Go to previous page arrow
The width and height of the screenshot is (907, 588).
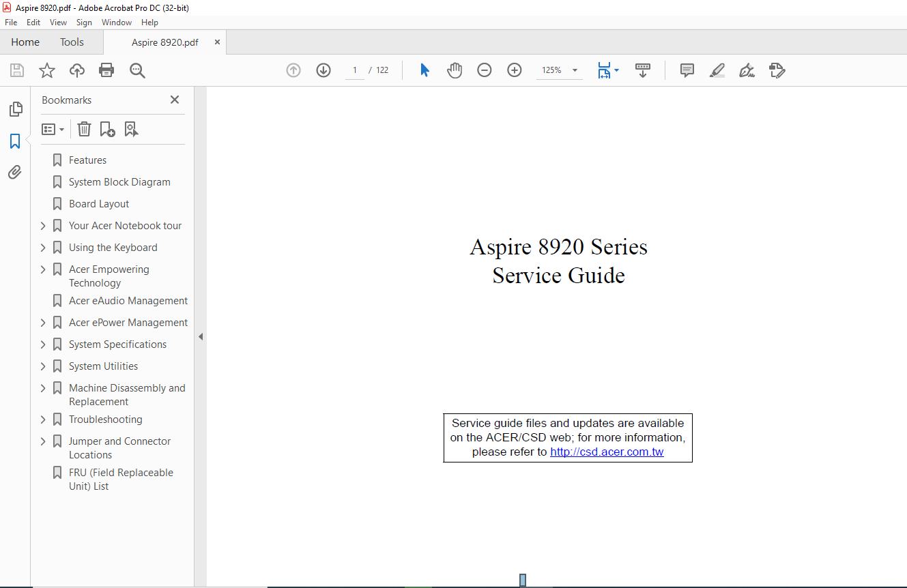293,70
